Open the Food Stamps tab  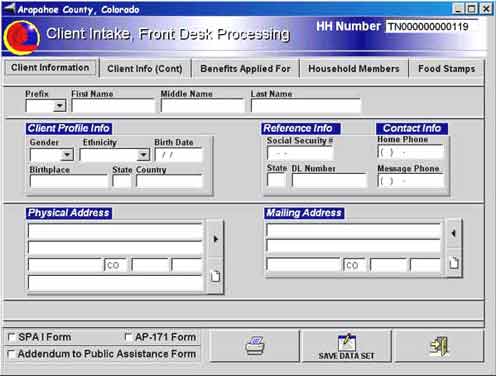pyautogui.click(x=446, y=69)
